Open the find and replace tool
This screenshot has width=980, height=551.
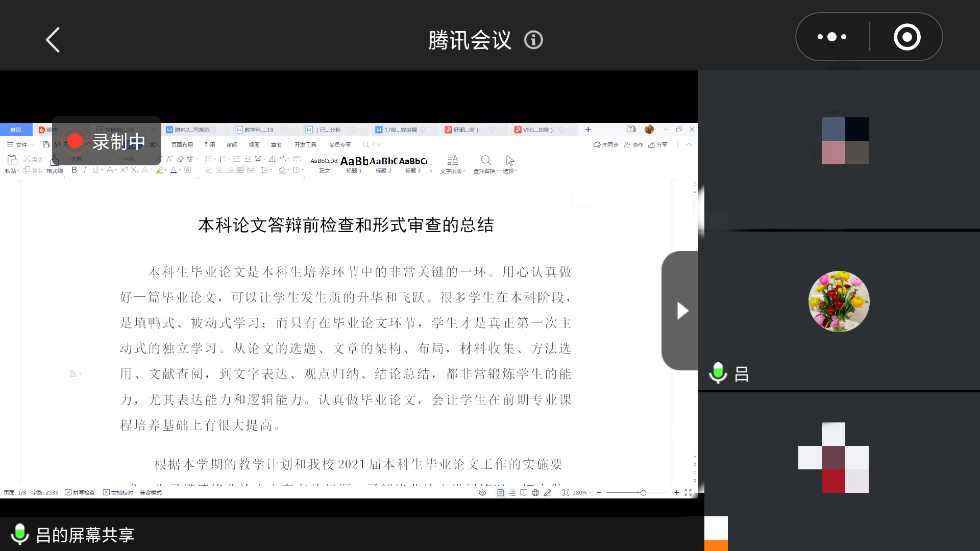[x=485, y=163]
